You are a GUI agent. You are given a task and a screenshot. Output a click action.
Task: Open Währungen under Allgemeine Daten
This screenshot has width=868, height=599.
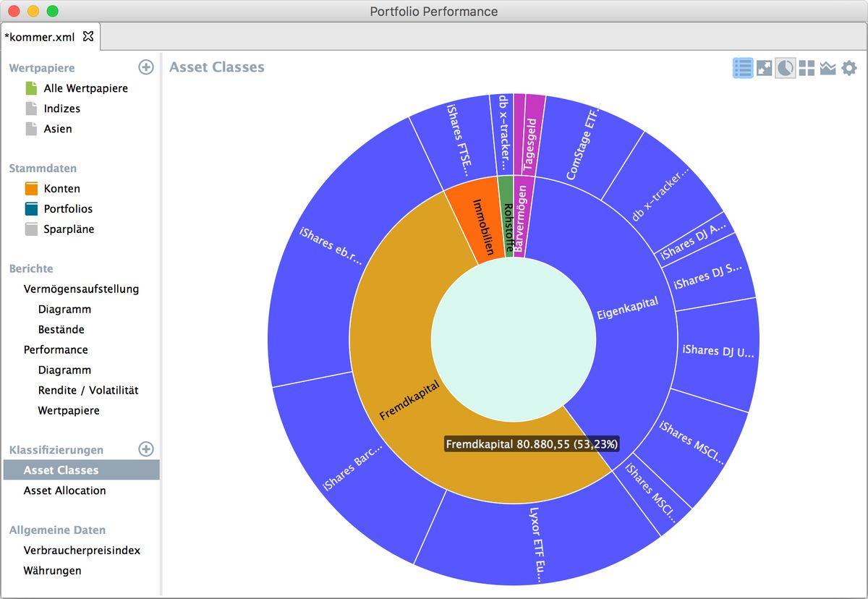(x=52, y=571)
